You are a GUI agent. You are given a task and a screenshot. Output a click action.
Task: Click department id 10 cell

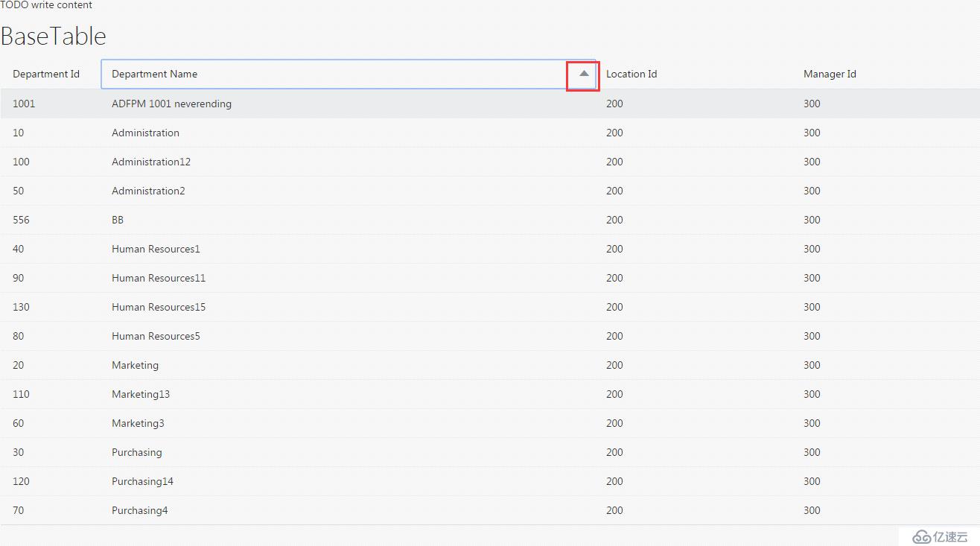pyautogui.click(x=18, y=133)
